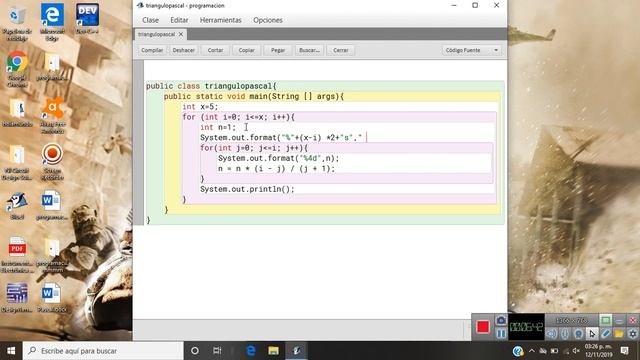Click the Pegar button
The image size is (640, 360).
[278, 50]
